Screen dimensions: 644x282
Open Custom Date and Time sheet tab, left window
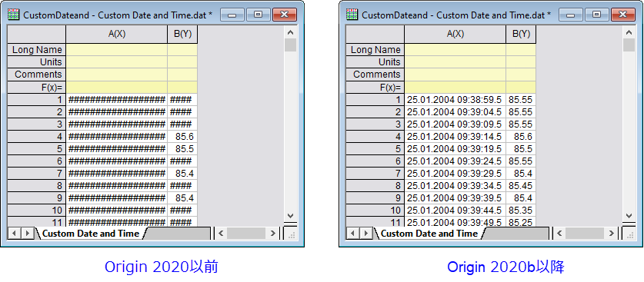tap(91, 234)
